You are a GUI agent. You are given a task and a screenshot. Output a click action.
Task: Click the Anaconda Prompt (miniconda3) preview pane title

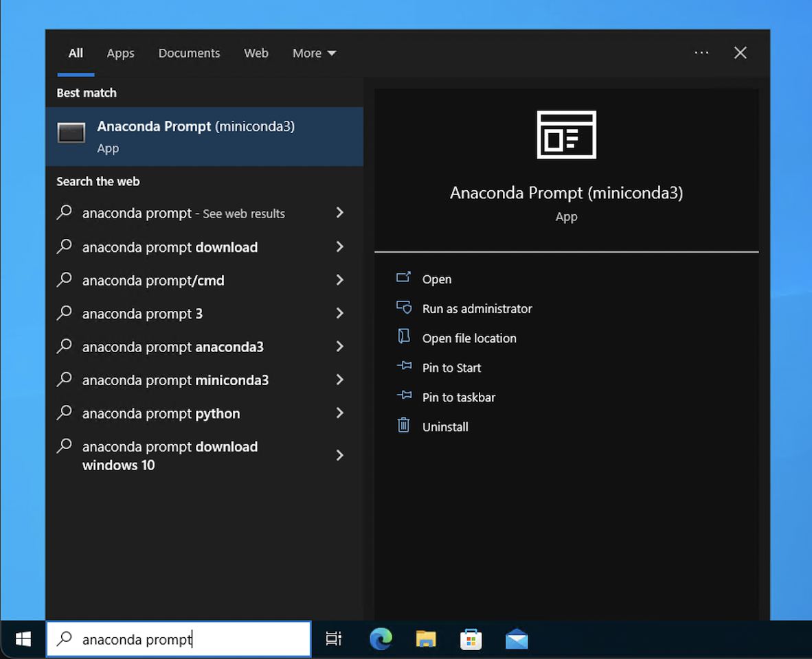click(x=567, y=192)
